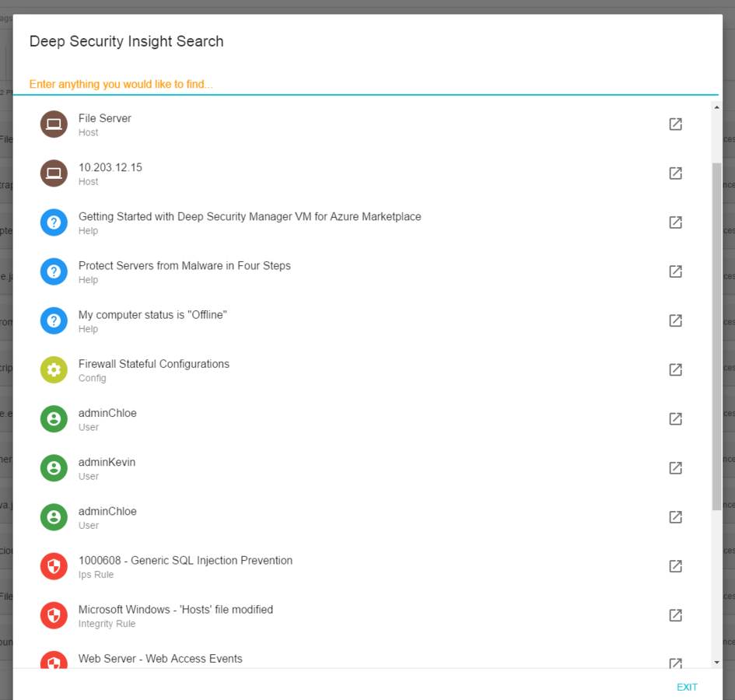Click the SQL Injection Prevention shield icon

point(54,566)
